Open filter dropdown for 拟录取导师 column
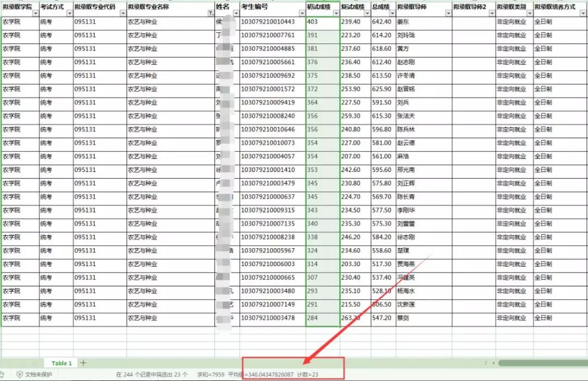This screenshot has width=588, height=381. 448,14
